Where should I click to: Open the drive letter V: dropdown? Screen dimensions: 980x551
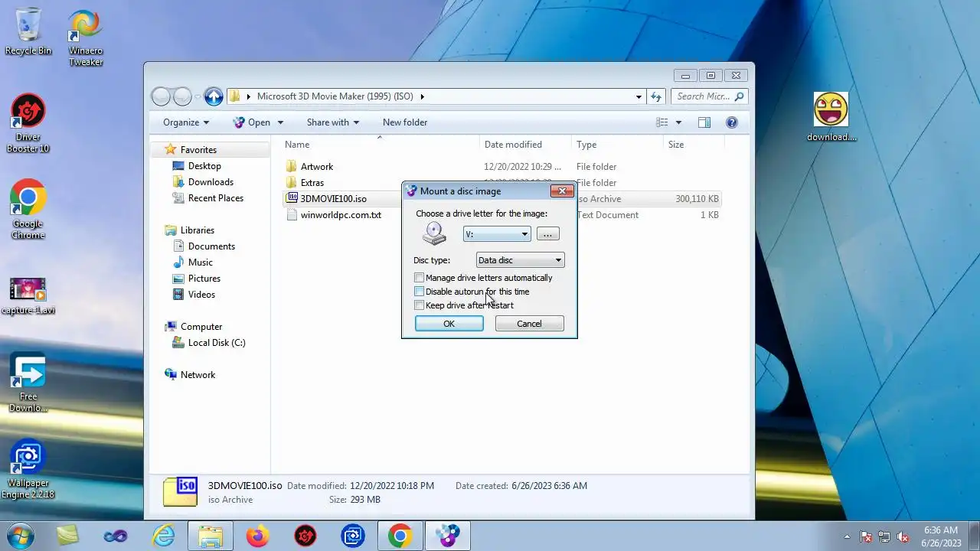[x=497, y=234]
